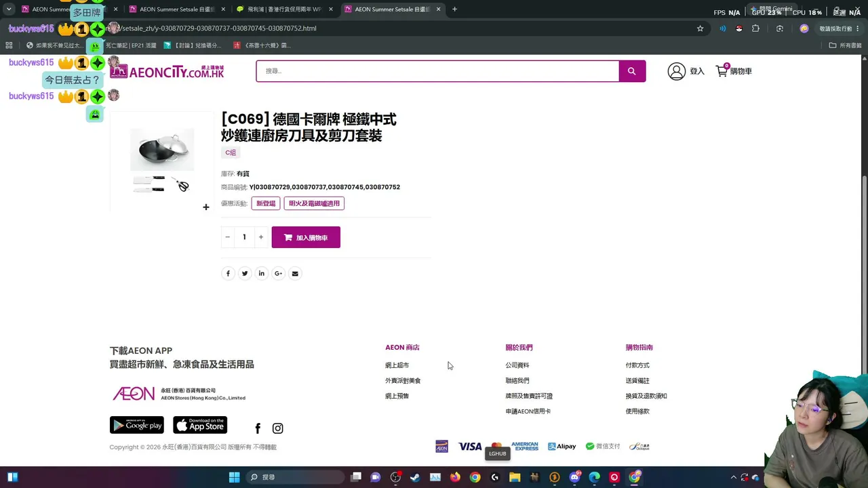Open 換貨及退款須知 footer link
Screen dimensions: 868x488
pos(646,396)
